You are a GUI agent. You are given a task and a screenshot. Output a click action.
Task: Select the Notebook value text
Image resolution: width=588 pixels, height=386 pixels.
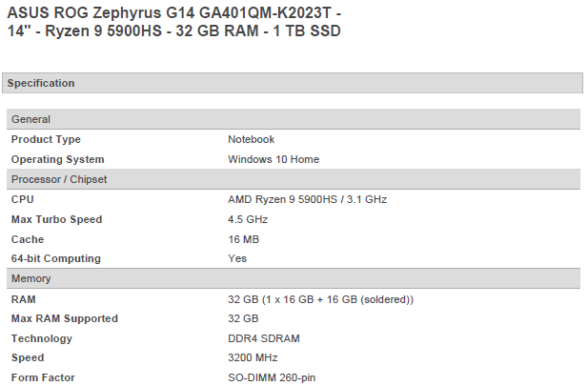point(251,139)
